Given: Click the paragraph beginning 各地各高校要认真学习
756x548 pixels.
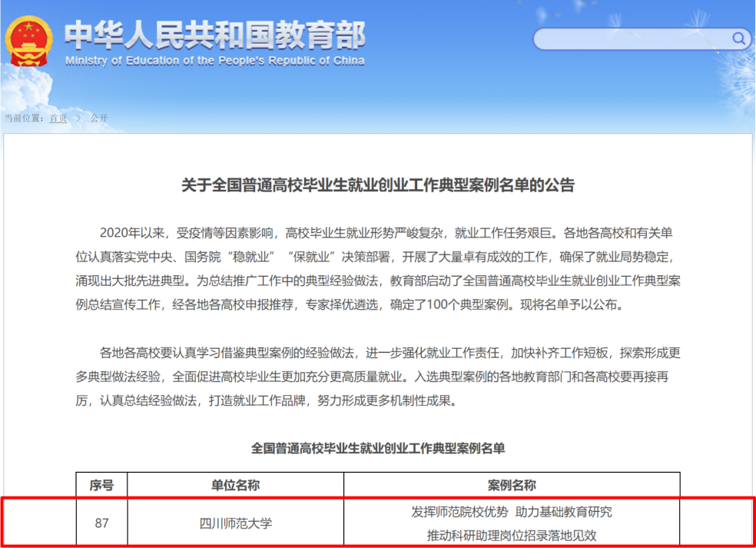Looking at the screenshot, I should 378,377.
